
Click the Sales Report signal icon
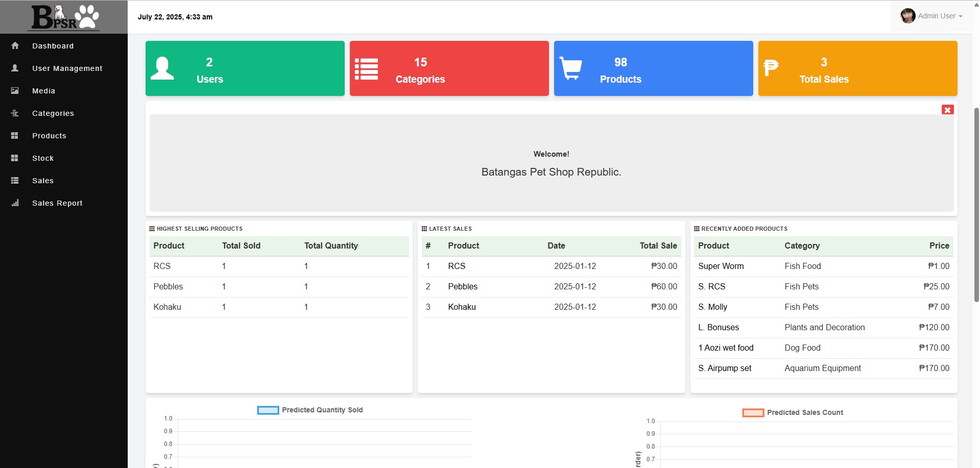tap(15, 203)
